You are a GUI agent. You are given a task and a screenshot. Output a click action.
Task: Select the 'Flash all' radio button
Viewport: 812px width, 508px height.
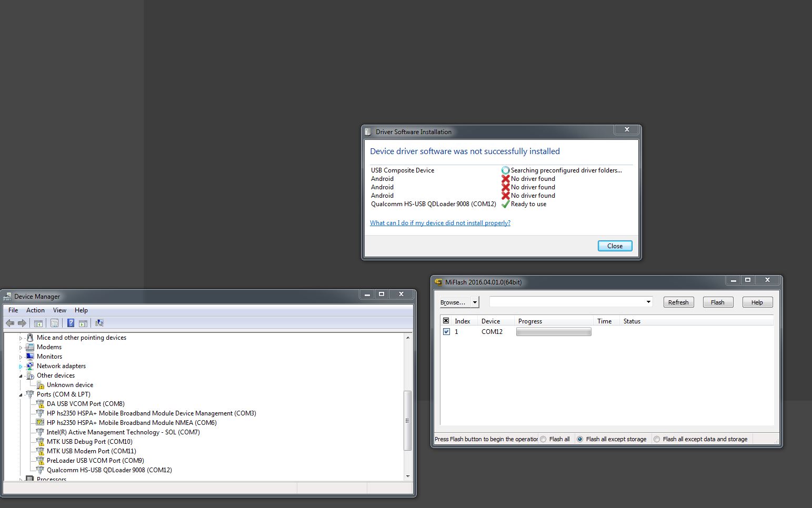point(543,439)
